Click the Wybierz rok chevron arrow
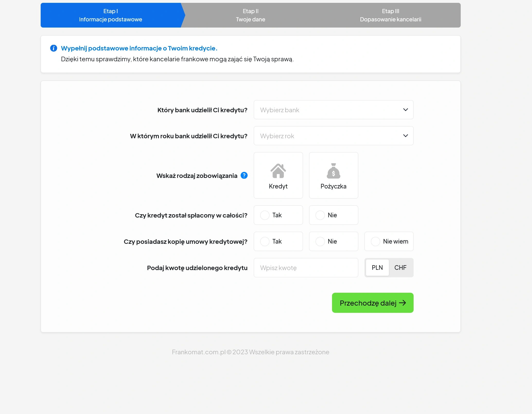This screenshot has height=414, width=532. point(405,136)
